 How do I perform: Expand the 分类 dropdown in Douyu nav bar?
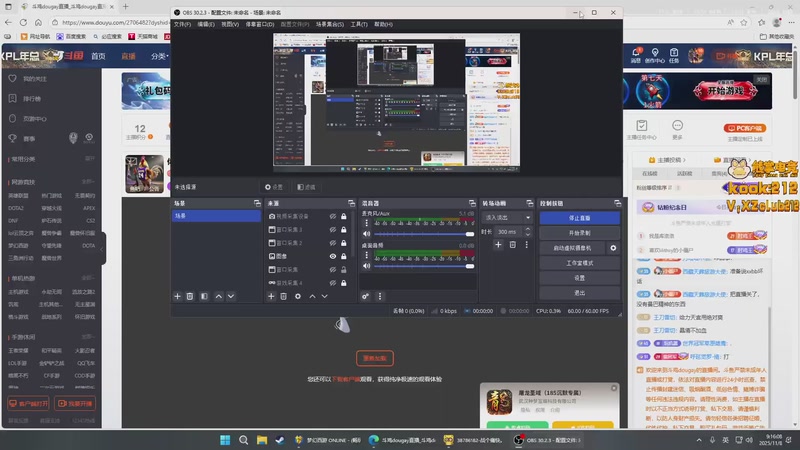[x=159, y=56]
